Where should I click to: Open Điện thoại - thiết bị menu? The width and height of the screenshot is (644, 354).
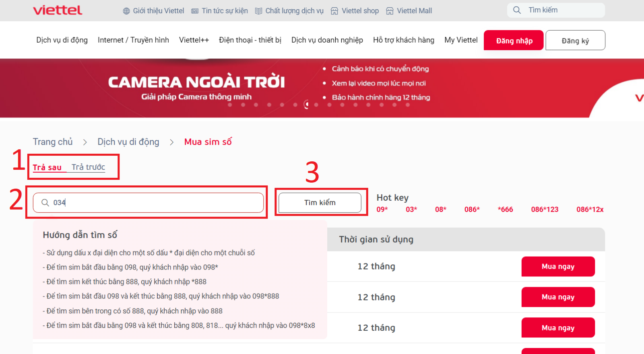250,40
